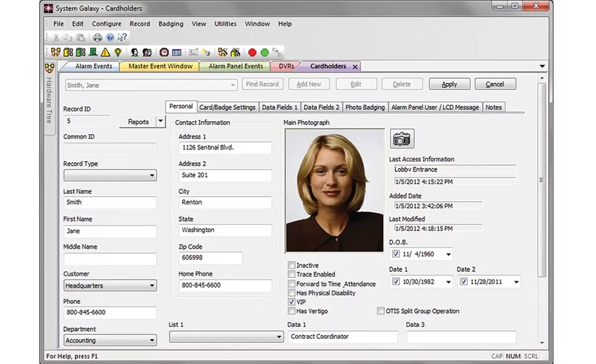The width and height of the screenshot is (596, 364).
Task: Click the Apply button
Action: pyautogui.click(x=449, y=84)
